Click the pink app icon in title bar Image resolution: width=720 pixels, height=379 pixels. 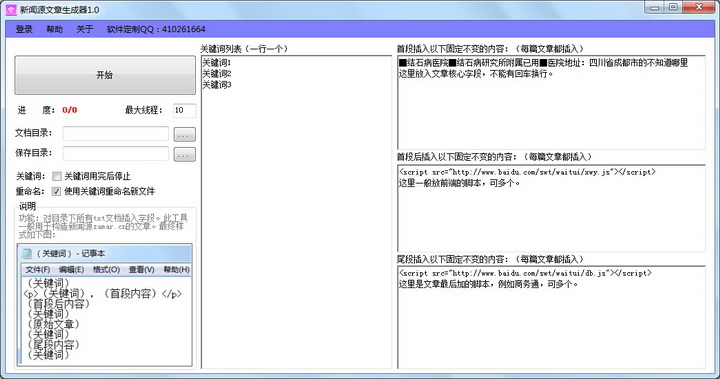tap(11, 10)
